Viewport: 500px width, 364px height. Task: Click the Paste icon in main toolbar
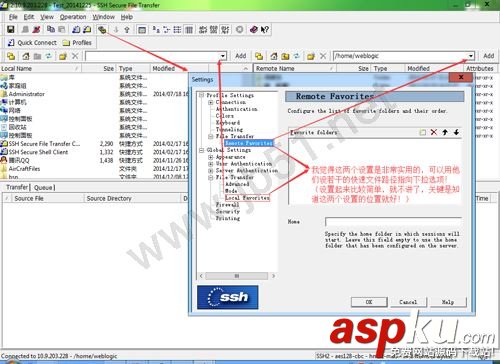(62, 30)
